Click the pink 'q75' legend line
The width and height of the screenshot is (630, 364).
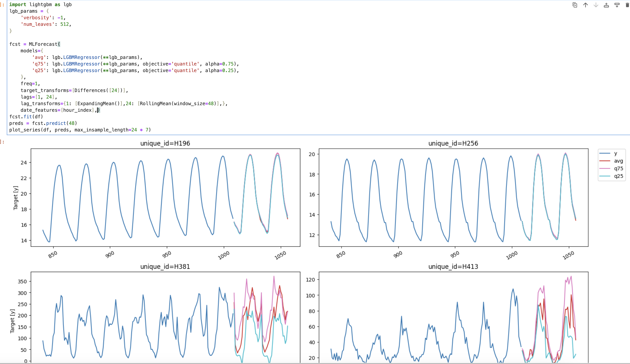click(x=605, y=168)
